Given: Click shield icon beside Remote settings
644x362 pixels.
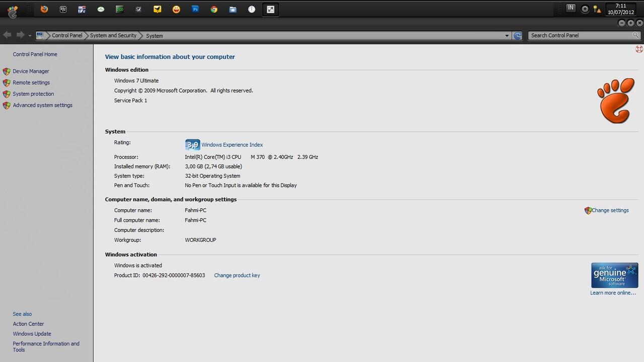Looking at the screenshot, I should [7, 82].
